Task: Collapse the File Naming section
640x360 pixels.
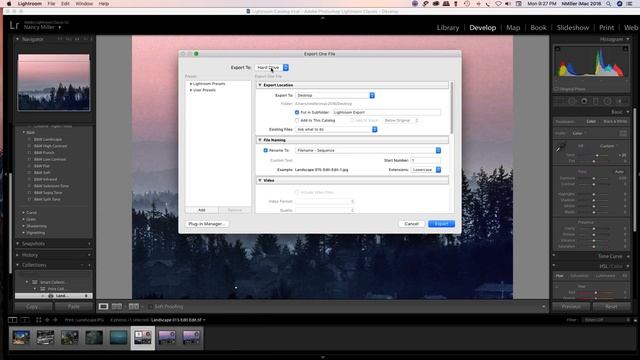Action: click(x=260, y=140)
